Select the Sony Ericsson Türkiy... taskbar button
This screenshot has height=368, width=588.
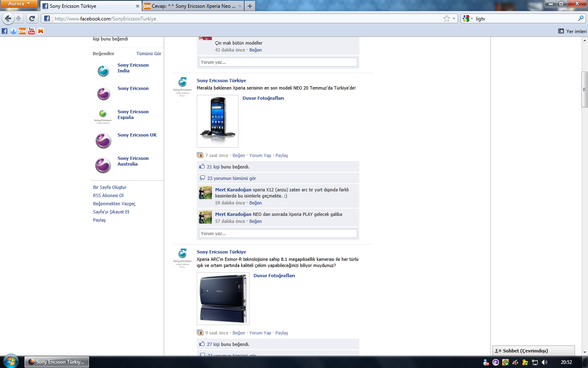tap(57, 362)
